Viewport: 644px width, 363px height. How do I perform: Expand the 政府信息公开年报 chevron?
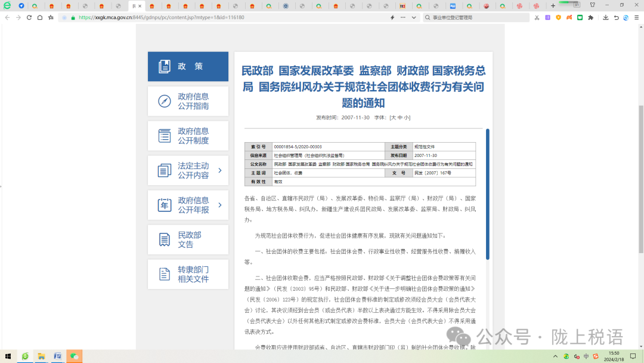pyautogui.click(x=220, y=205)
